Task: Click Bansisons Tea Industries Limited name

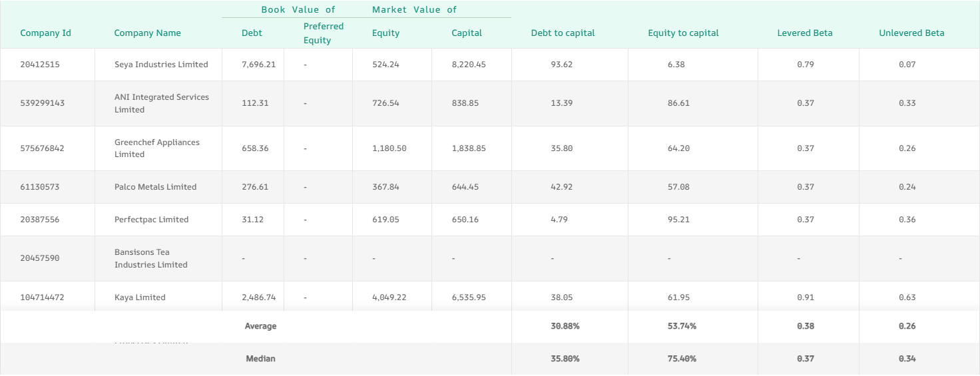Action: point(150,258)
